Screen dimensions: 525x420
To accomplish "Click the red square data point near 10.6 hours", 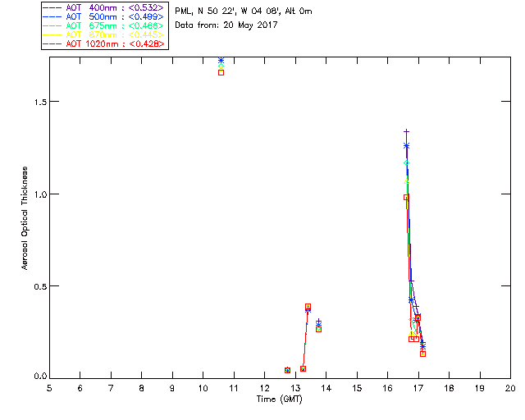I will pos(221,72).
